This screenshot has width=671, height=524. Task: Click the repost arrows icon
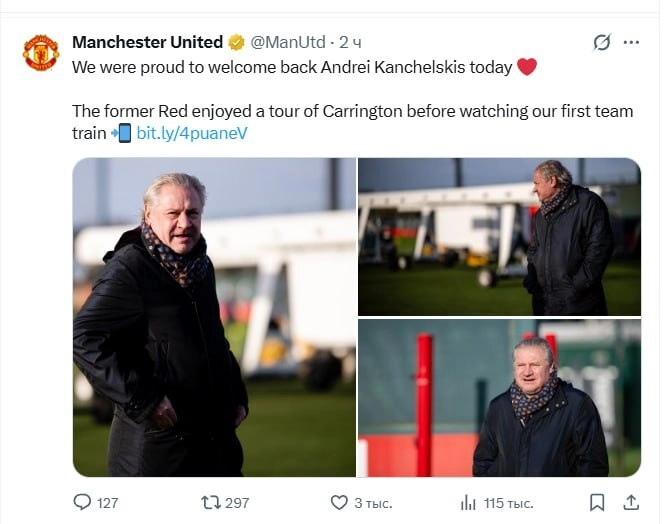coord(211,502)
